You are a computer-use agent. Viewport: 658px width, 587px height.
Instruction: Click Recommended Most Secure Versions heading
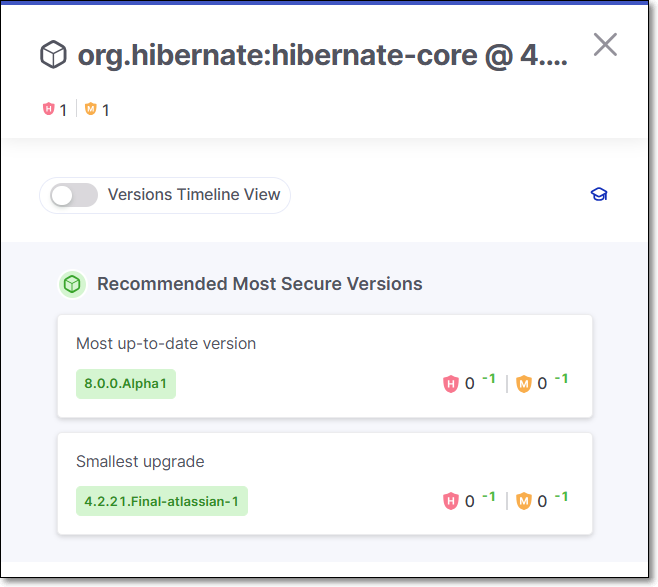click(260, 284)
